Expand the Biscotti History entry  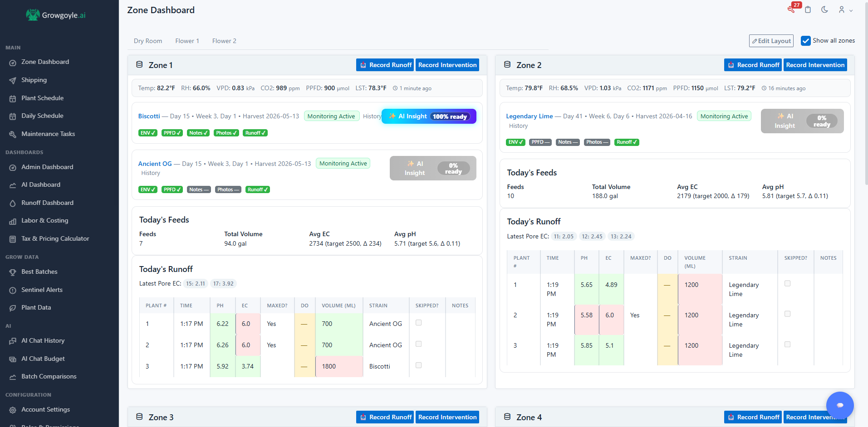point(372,116)
